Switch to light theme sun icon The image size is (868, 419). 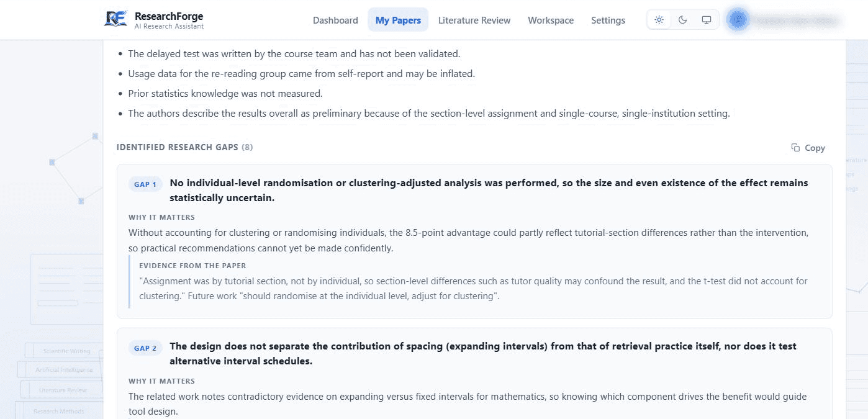[659, 20]
